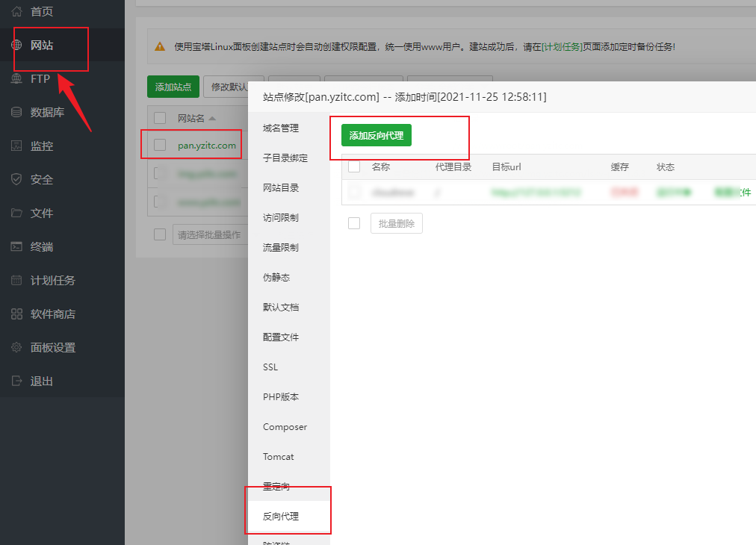Open the 请选择批量操作 dropdown
Image resolution: width=756 pixels, height=545 pixels.
[x=208, y=234]
